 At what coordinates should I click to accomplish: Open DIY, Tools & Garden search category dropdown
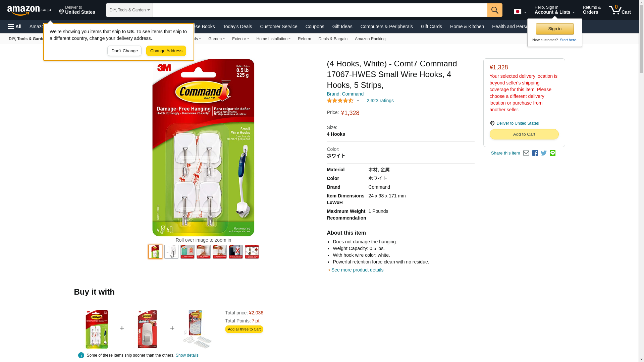[129, 10]
